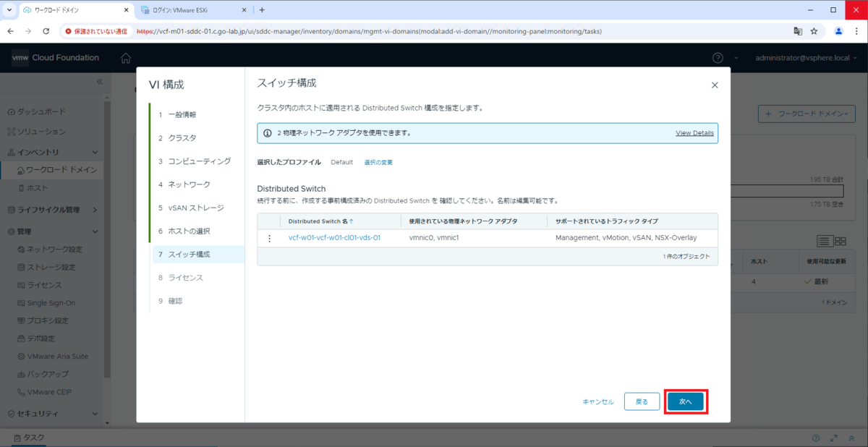
Task: Click the browser address bar URL
Action: (369, 31)
